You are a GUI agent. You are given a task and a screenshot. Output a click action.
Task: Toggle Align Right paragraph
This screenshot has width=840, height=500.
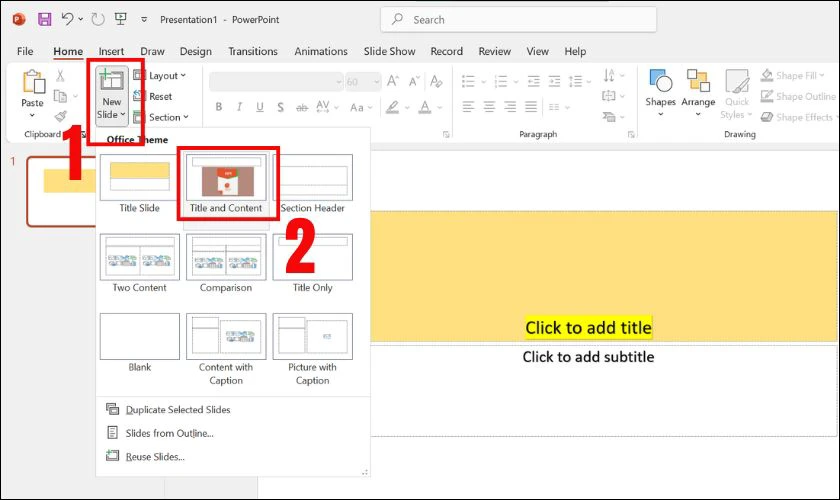tap(510, 107)
